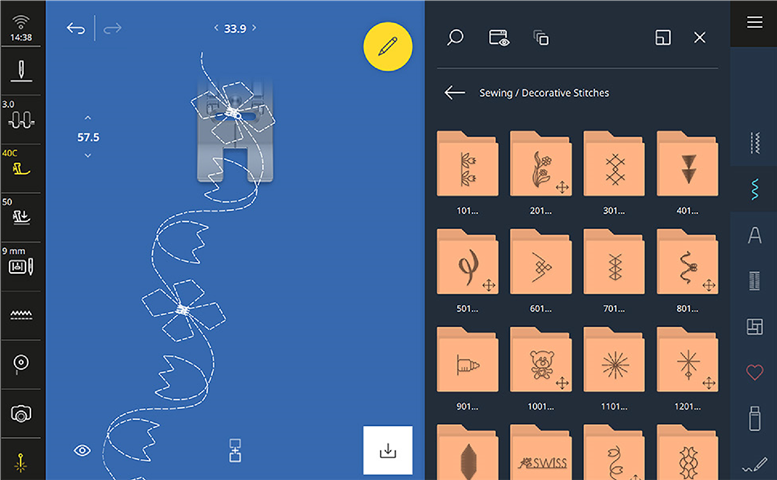Screen dimensions: 777x480
Task: Click the top flower in stitch preview
Action: pos(233,113)
